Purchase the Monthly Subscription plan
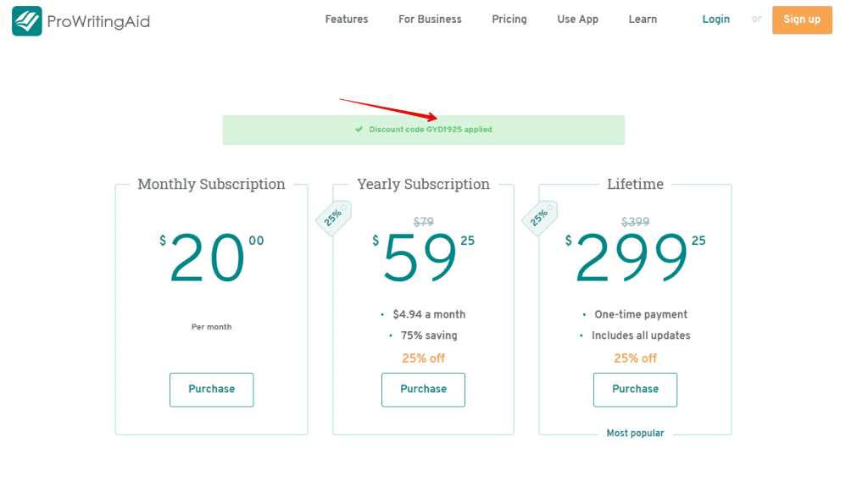Screen dimensions: 868x482 coord(211,390)
